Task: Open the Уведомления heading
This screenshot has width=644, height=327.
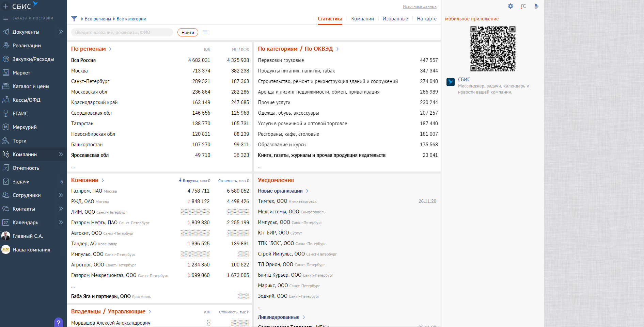Action: 276,180
